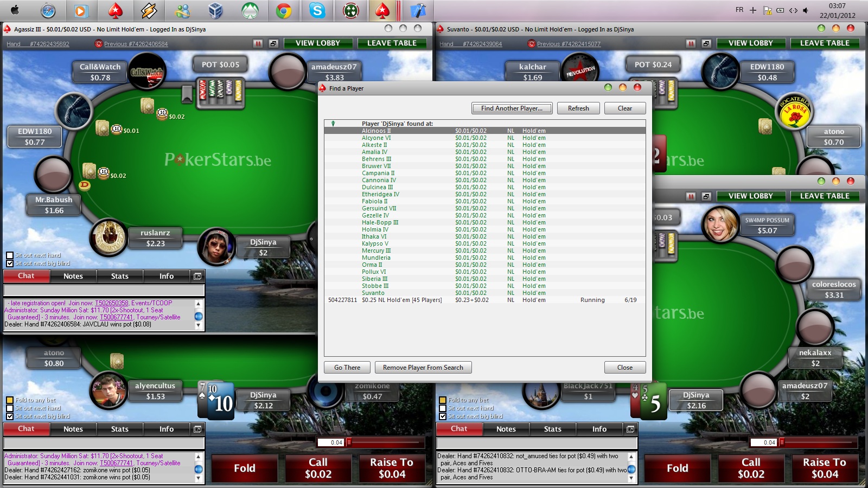Click LEAVE TABLE on Suvanto window
The height and width of the screenshot is (488, 868).
825,43
